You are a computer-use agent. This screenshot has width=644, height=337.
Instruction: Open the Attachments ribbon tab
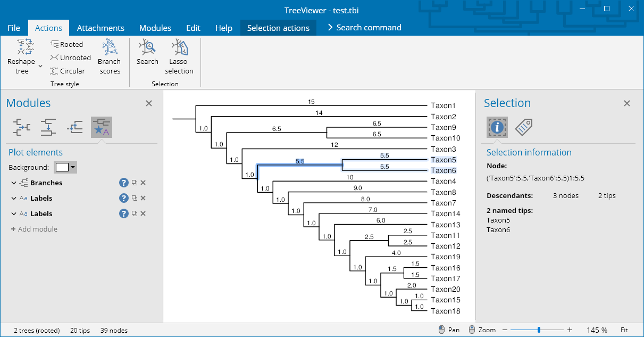pos(101,28)
